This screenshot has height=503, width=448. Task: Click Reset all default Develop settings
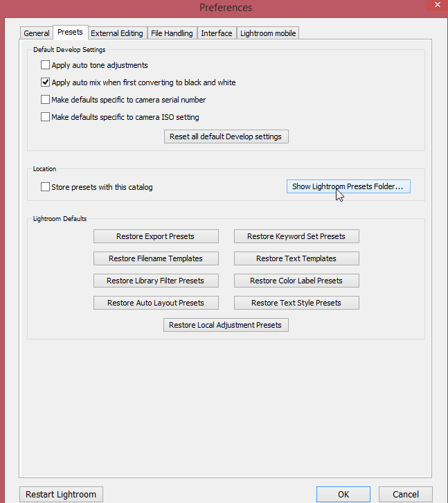tap(226, 136)
